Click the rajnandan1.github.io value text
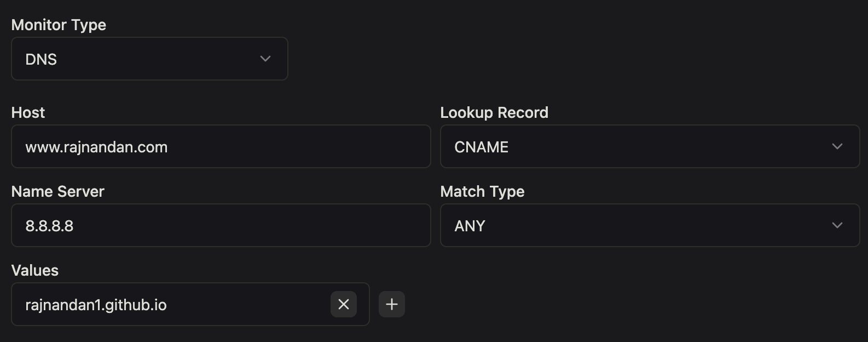This screenshot has height=342, width=868. [x=96, y=305]
